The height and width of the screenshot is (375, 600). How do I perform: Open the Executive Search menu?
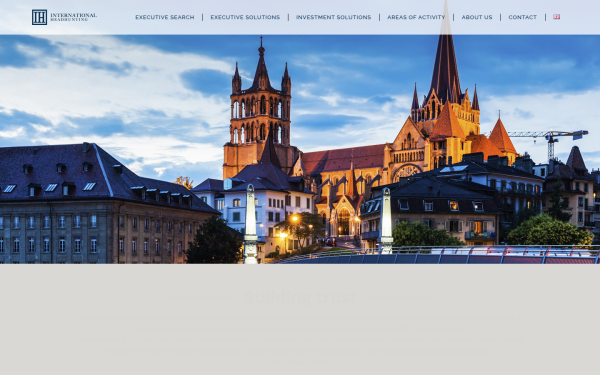coord(165,17)
